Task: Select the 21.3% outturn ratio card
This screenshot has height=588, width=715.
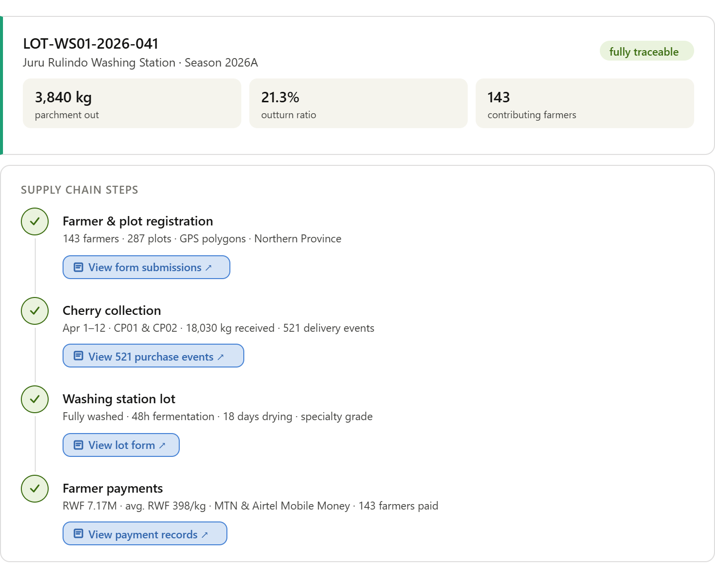Action: point(358,103)
